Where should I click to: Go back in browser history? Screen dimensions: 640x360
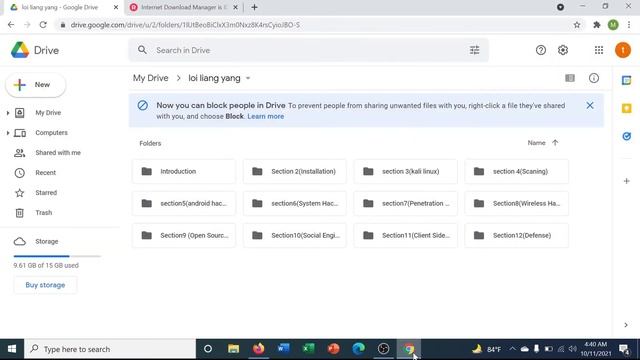click(11, 25)
